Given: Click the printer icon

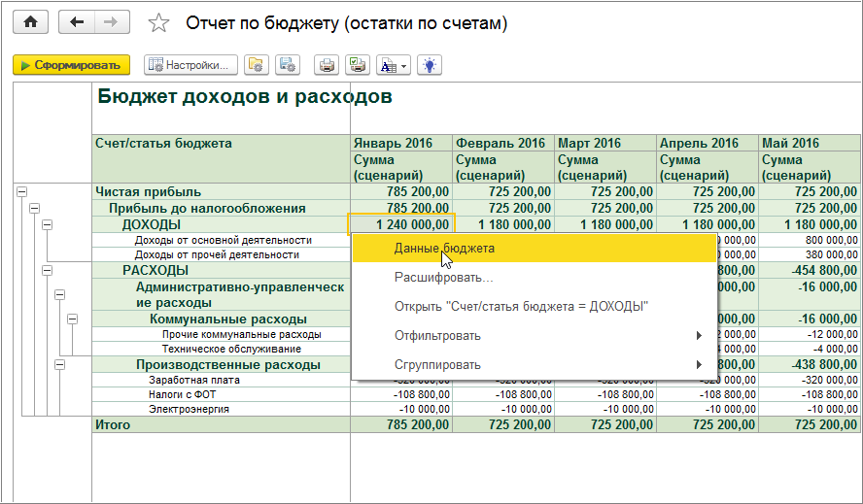Looking at the screenshot, I should tap(328, 65).
